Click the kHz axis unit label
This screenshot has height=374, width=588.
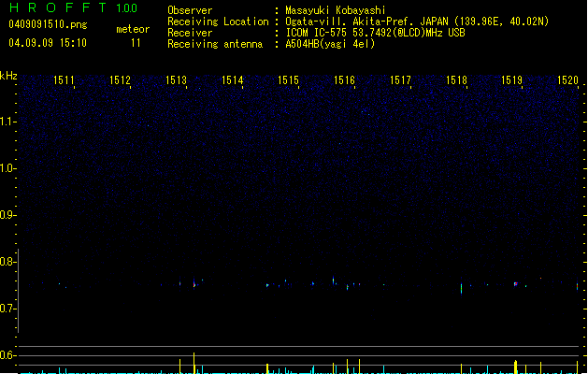pyautogui.click(x=8, y=76)
